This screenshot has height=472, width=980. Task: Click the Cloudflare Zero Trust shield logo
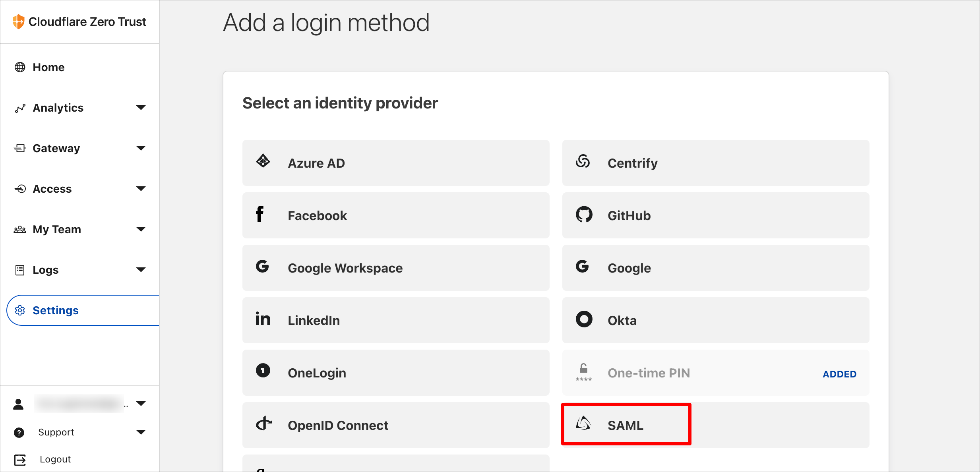click(18, 21)
